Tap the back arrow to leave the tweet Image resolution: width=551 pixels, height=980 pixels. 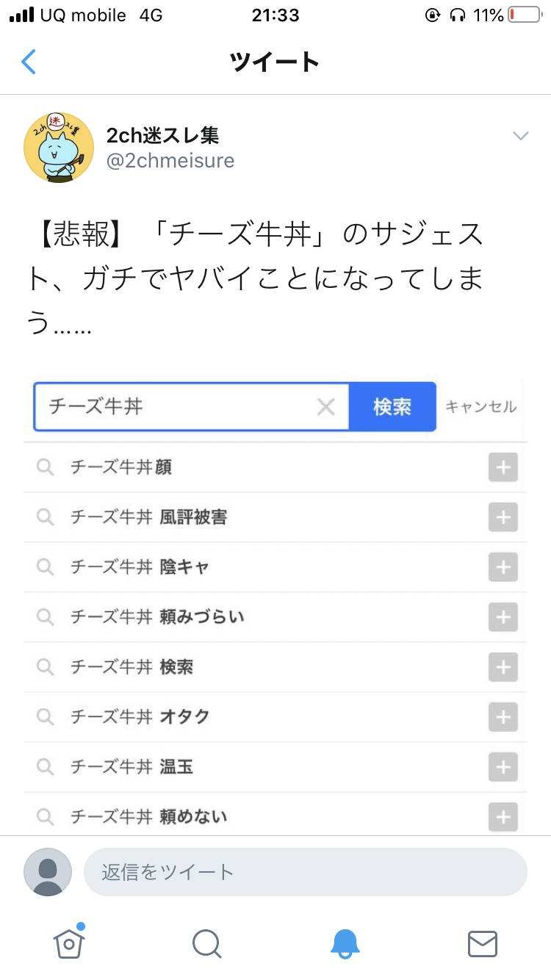pos(29,62)
